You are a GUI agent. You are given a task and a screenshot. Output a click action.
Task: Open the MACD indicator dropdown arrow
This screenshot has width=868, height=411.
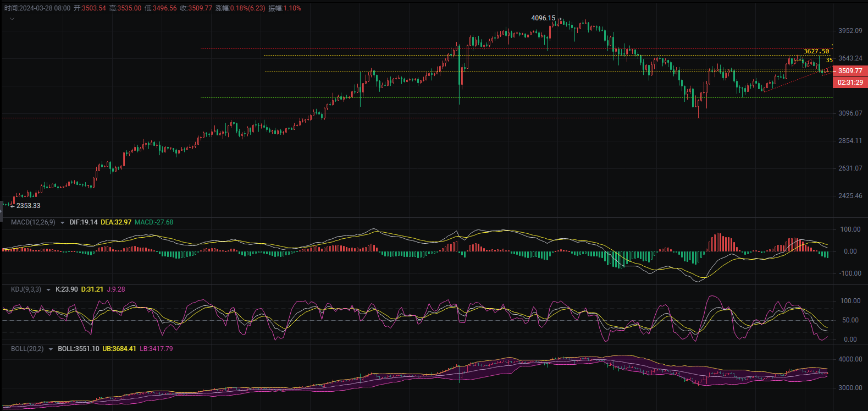[62, 223]
